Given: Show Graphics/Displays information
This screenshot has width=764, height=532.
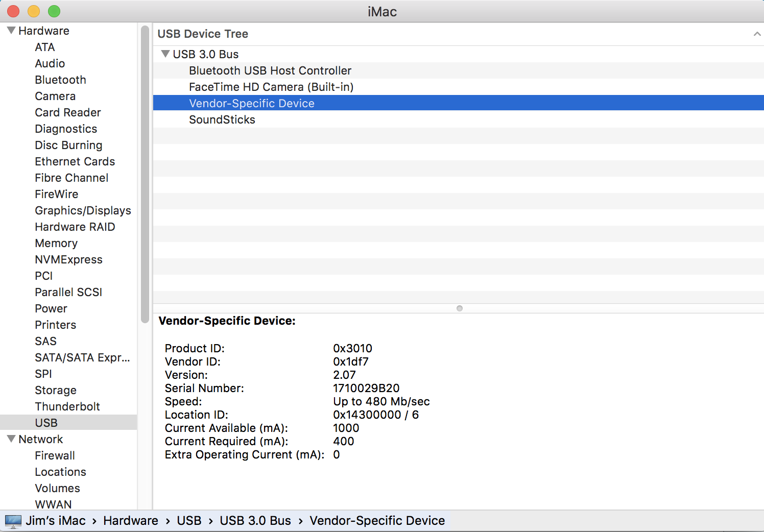Looking at the screenshot, I should 83,210.
